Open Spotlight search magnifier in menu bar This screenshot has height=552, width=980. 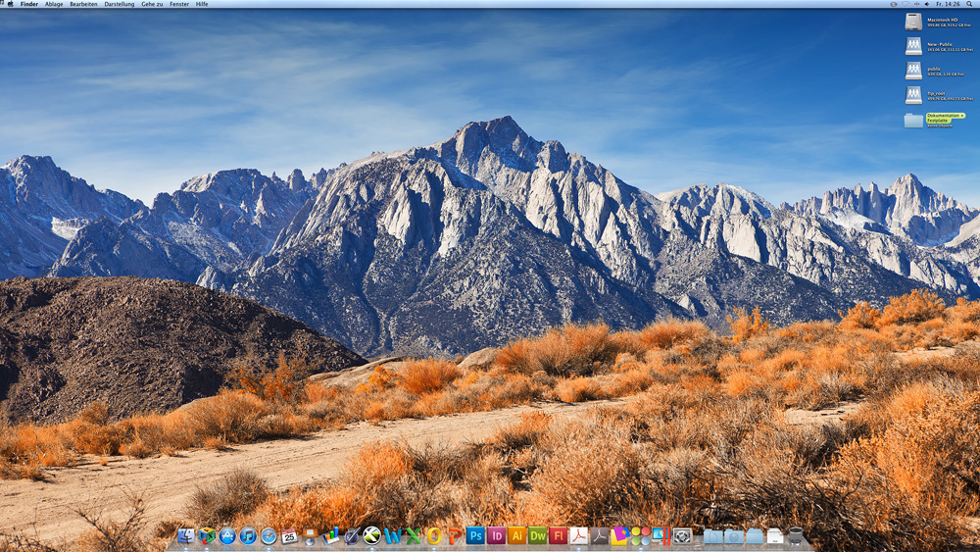click(969, 4)
